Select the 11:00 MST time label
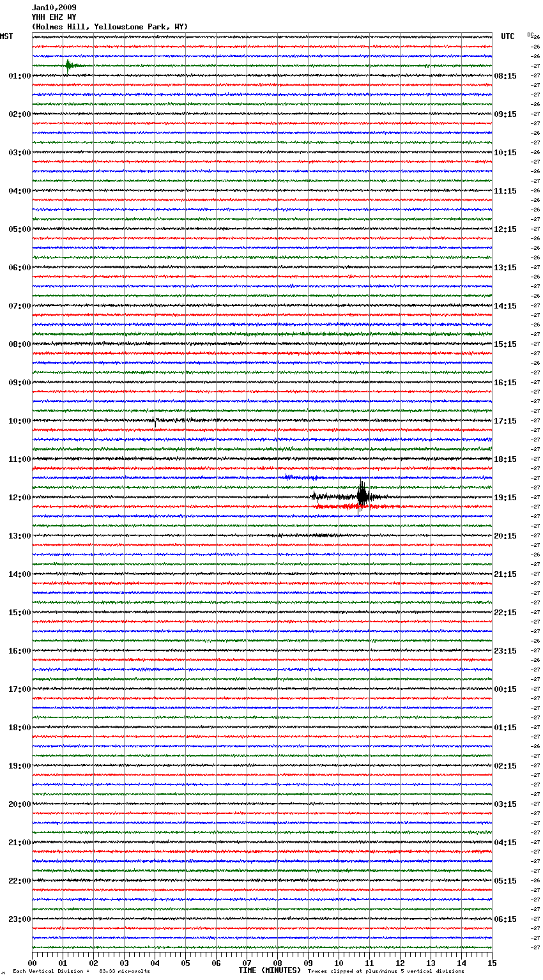This screenshot has height=980, width=543. click(x=20, y=459)
